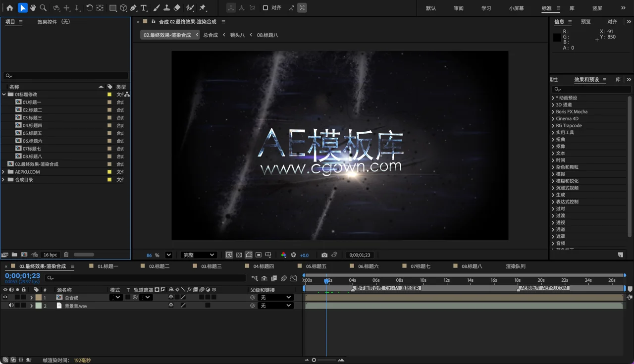Expand the Boris FX Mocha effects category

tap(553, 112)
